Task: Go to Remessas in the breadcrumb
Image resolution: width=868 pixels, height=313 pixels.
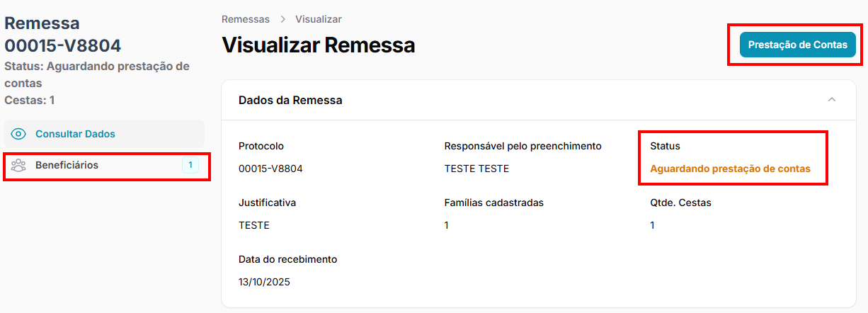Action: point(246,19)
